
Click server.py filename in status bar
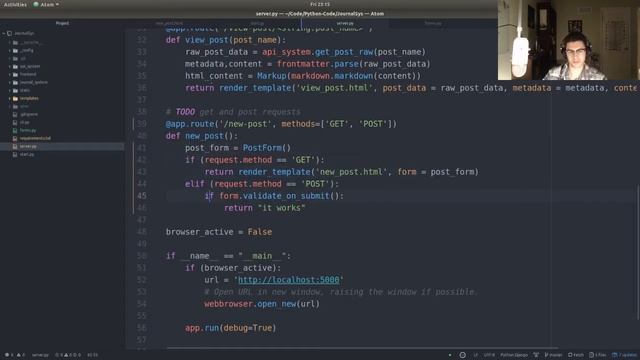40,355
